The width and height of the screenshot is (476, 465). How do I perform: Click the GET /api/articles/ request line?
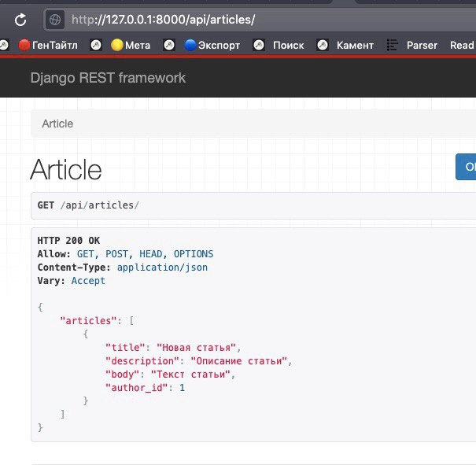(x=88, y=205)
